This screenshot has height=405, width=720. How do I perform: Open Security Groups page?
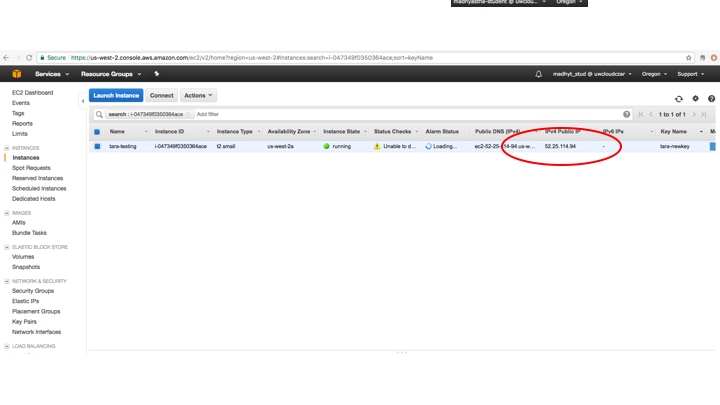(33, 291)
